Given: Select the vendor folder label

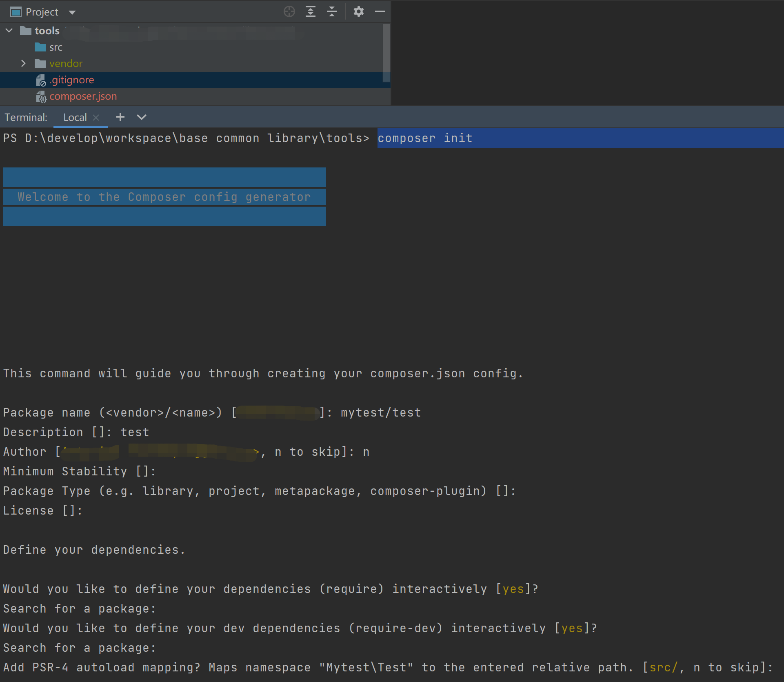Looking at the screenshot, I should pyautogui.click(x=66, y=64).
